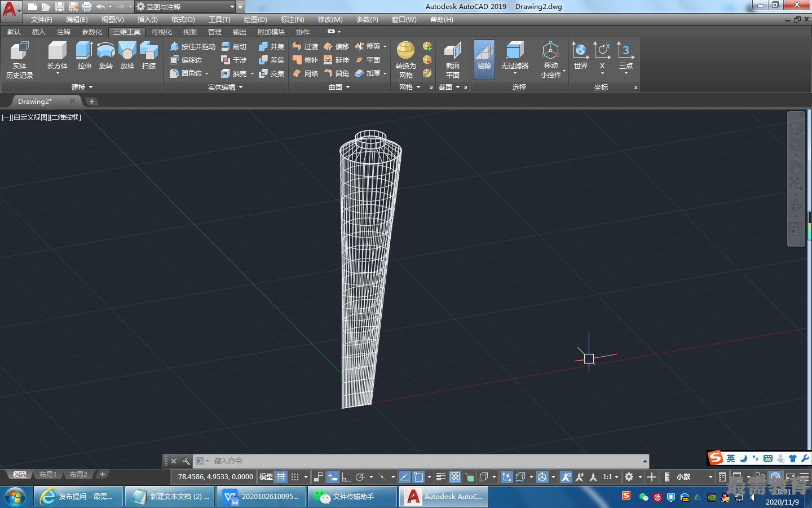The width and height of the screenshot is (812, 508).
Task: Click the Drawing2* file tab
Action: [35, 102]
